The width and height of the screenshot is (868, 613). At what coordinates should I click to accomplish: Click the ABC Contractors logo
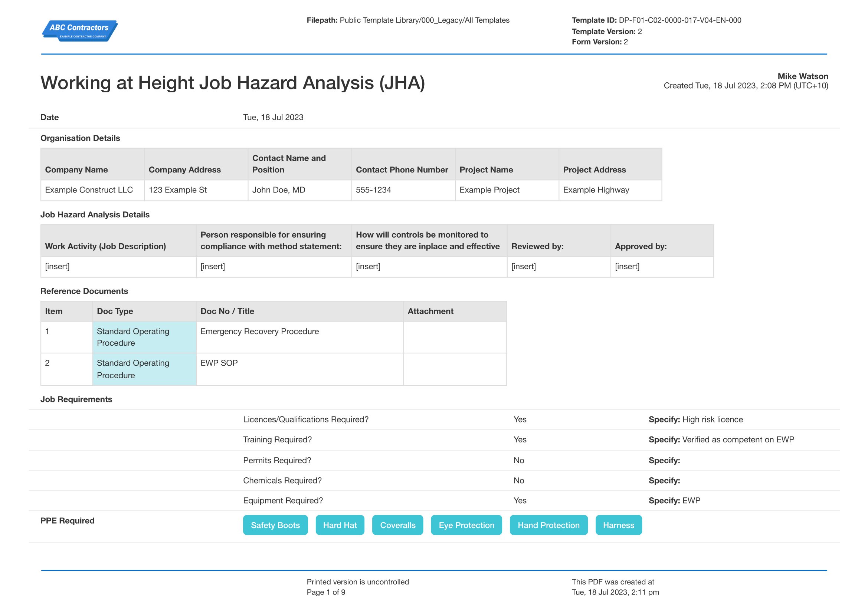(x=80, y=31)
